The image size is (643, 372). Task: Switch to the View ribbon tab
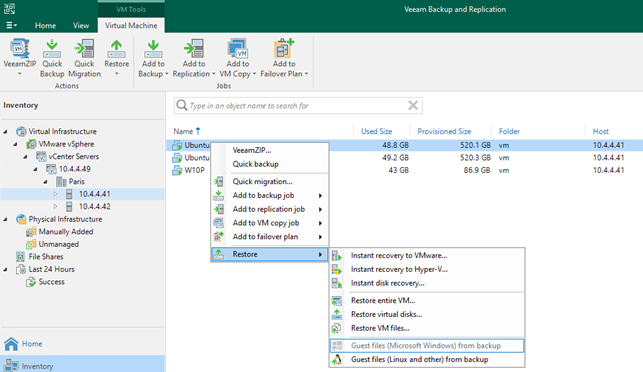(81, 25)
